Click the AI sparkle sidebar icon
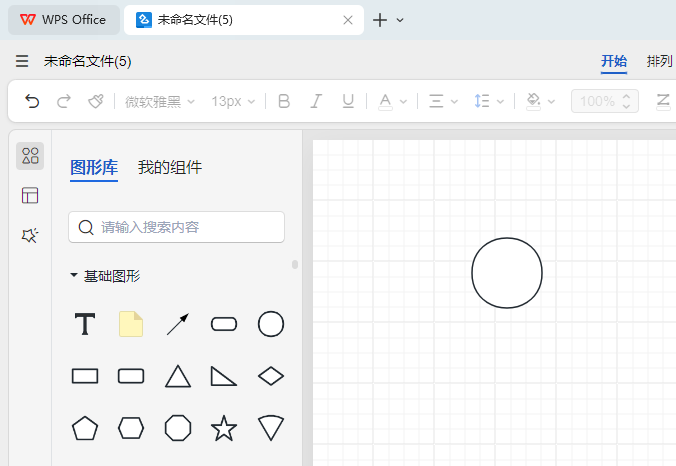 click(x=30, y=235)
